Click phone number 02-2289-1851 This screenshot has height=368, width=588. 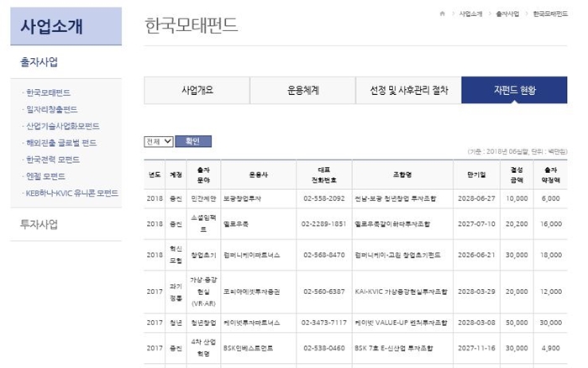point(323,224)
